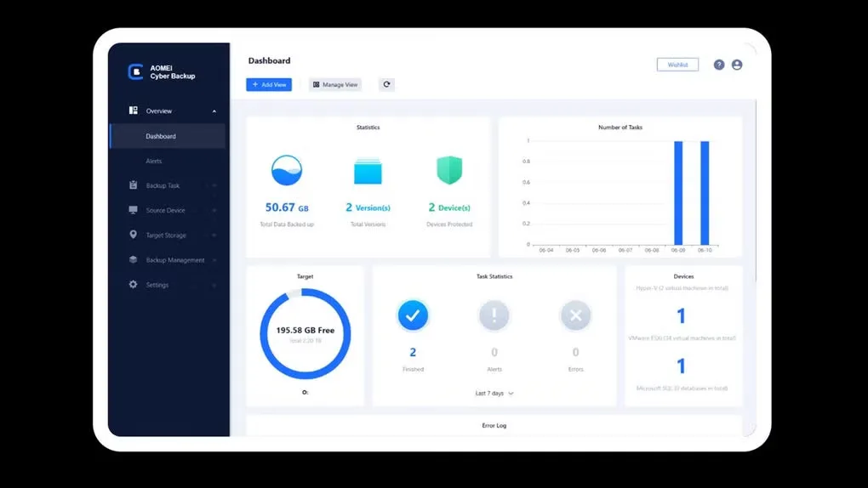Select Dashboard in the sidebar

[x=168, y=136]
